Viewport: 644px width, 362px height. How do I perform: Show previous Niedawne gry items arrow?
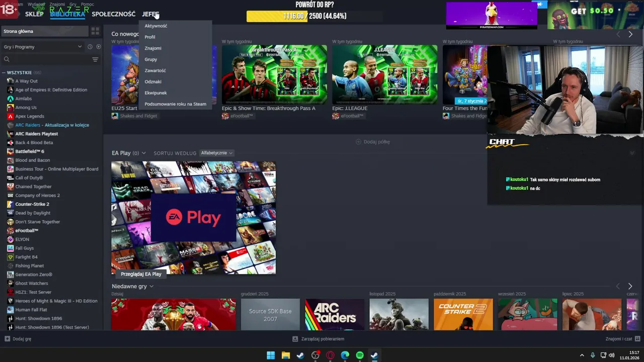[x=618, y=286]
